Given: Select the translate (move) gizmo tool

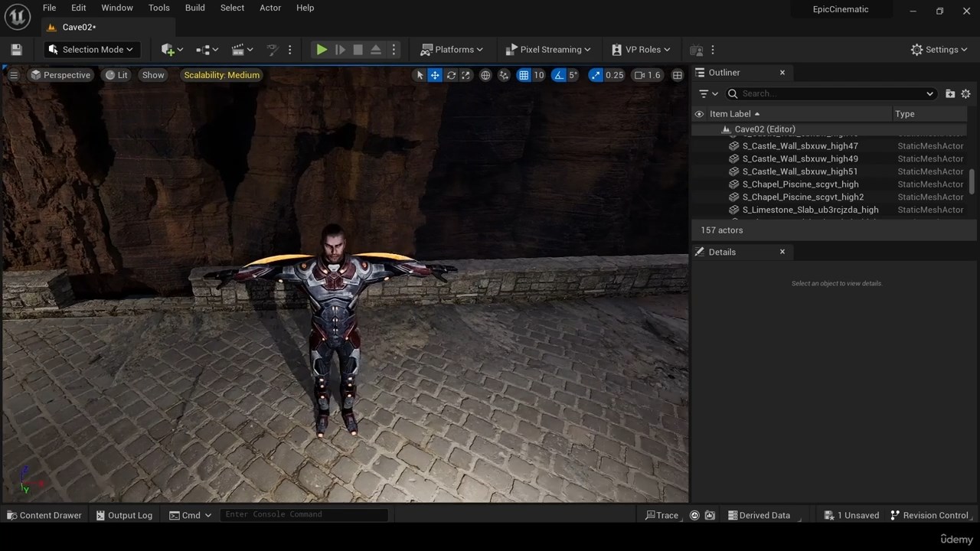Looking at the screenshot, I should [435, 75].
